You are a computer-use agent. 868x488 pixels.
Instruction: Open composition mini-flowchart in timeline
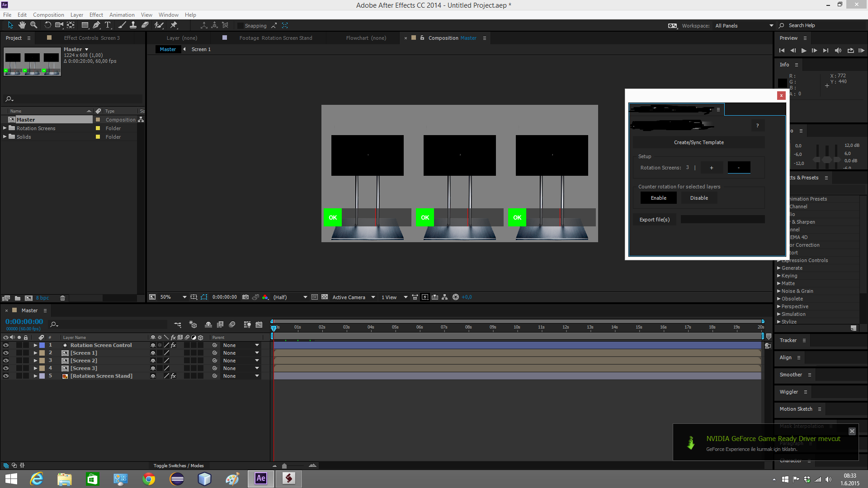click(x=178, y=324)
